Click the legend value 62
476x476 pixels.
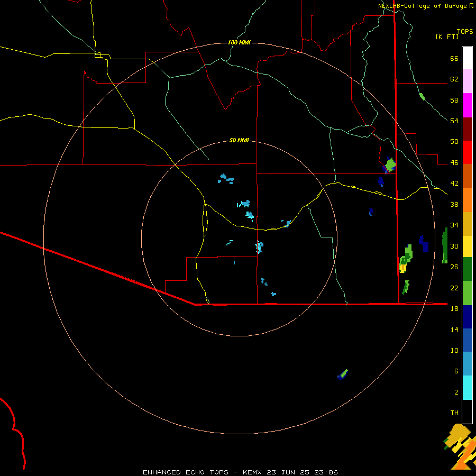[x=454, y=79]
